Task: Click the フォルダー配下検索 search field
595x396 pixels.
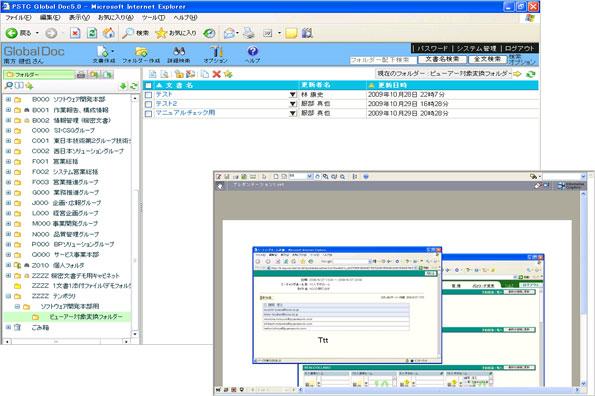Action: (x=383, y=60)
